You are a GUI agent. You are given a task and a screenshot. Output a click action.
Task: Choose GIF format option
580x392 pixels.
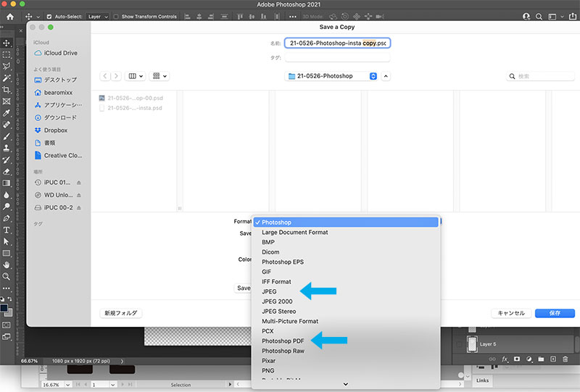point(266,272)
